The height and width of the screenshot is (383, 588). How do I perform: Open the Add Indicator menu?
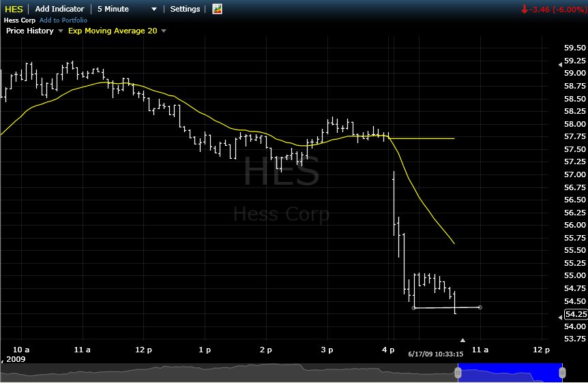pyautogui.click(x=59, y=9)
